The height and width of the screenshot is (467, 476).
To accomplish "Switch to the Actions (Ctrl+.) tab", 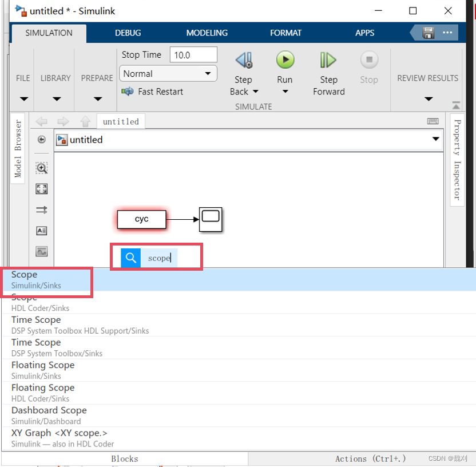I will click(x=370, y=458).
